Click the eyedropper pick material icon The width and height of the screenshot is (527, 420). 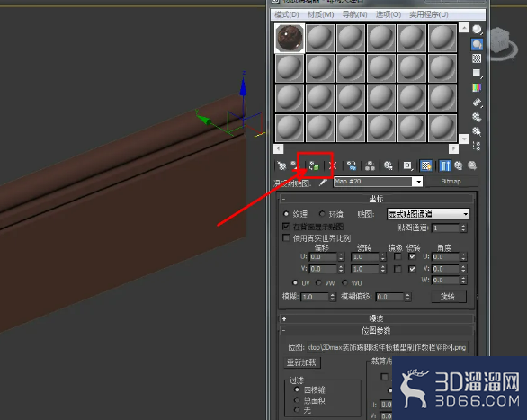pos(323,182)
